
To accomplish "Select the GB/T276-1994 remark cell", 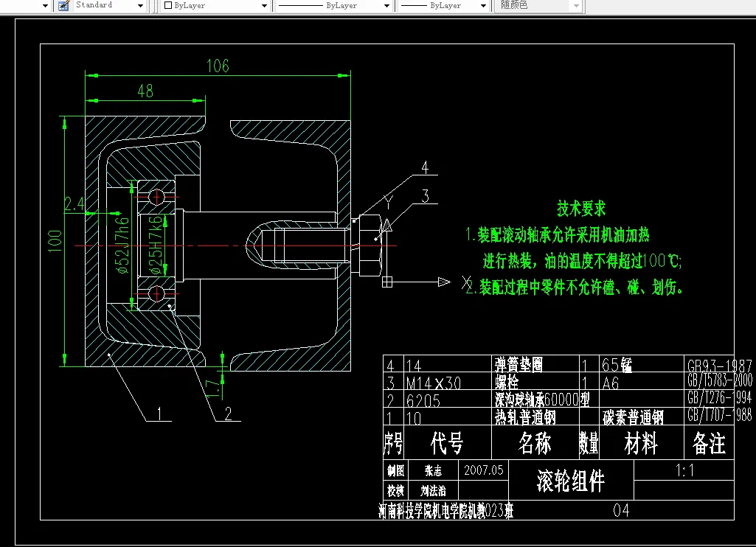I will click(x=719, y=397).
